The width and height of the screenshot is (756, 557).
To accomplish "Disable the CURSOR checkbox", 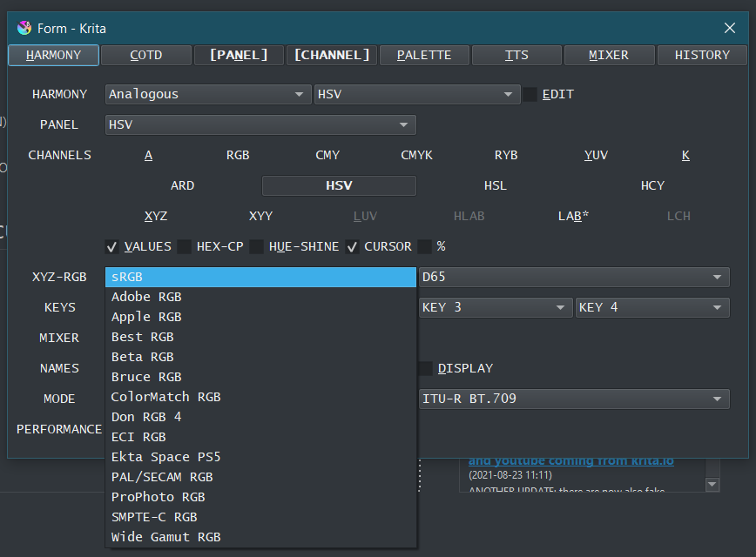I will pyautogui.click(x=352, y=246).
